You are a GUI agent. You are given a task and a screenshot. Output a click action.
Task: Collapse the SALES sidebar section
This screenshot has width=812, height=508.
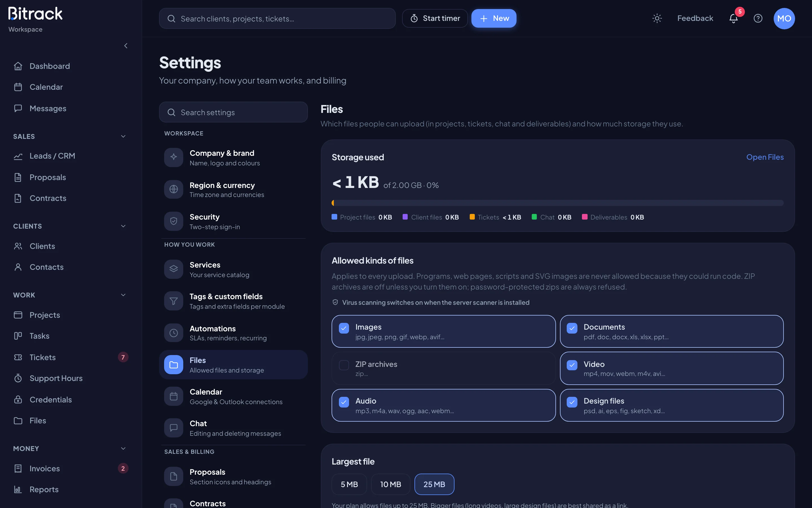(x=123, y=136)
